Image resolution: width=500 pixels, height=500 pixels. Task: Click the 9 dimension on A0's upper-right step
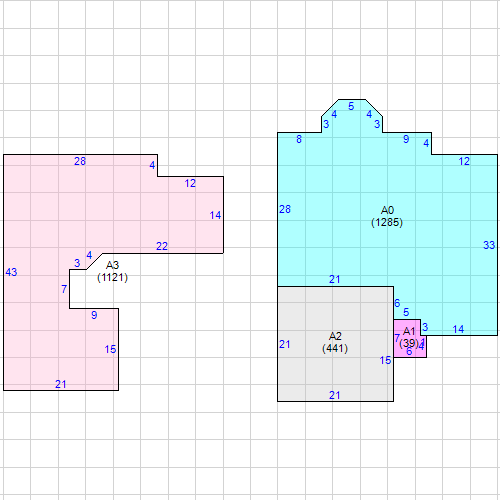[406, 139]
